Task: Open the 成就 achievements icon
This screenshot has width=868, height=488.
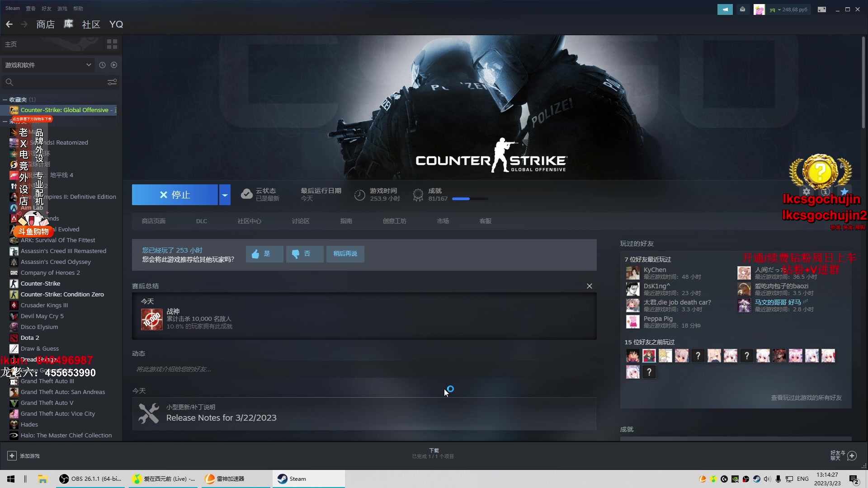Action: (418, 195)
